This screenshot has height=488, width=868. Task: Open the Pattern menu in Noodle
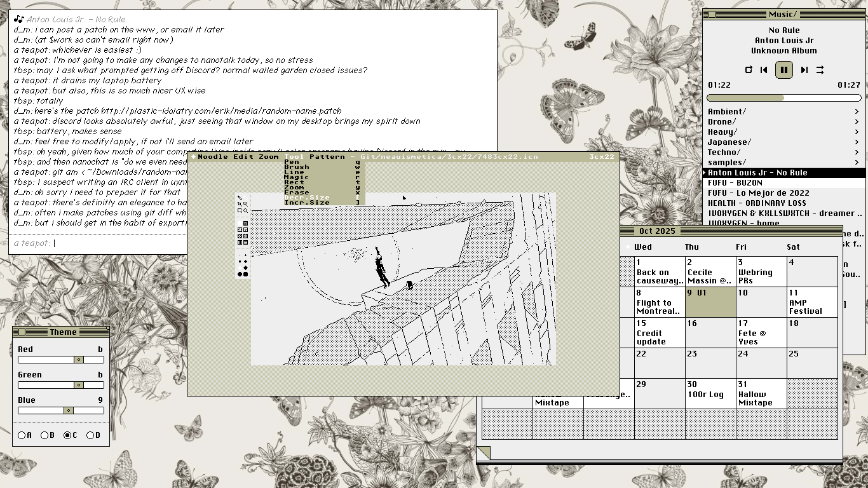coord(327,156)
